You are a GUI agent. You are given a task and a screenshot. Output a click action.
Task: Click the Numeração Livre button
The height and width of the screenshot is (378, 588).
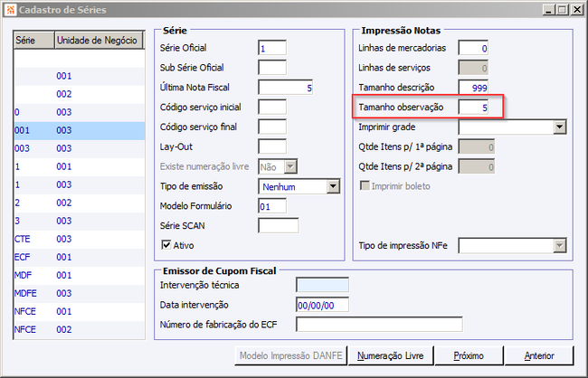click(x=391, y=355)
